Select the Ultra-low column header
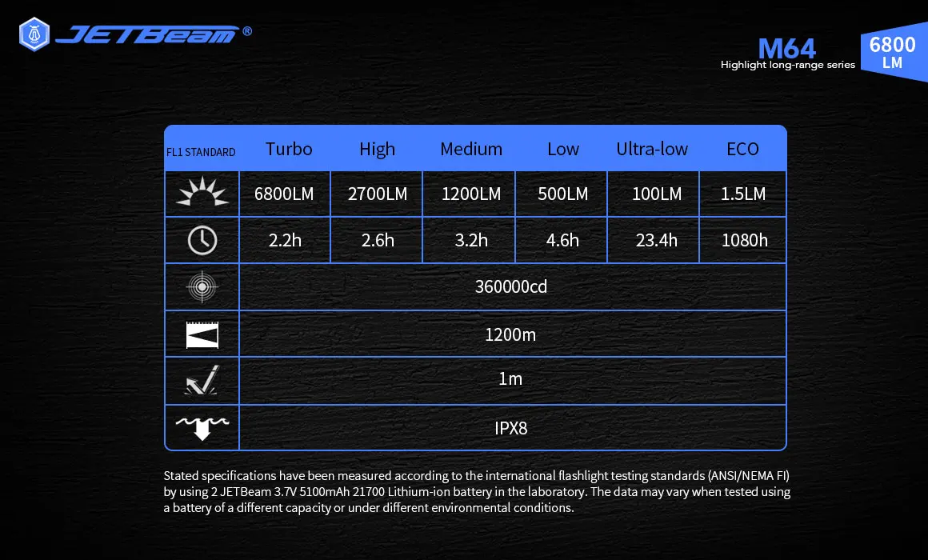 [x=652, y=149]
